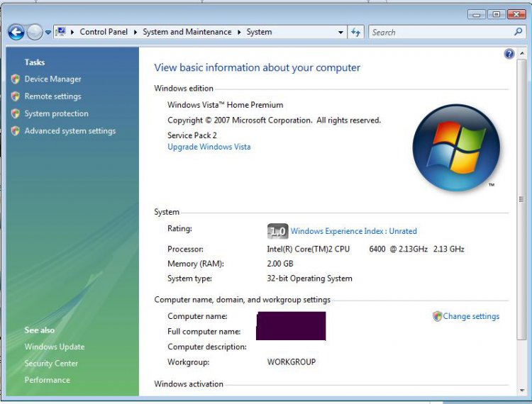Screen dimensions: 532x404
Task: Open System protection from Tasks
Action: click(x=56, y=113)
